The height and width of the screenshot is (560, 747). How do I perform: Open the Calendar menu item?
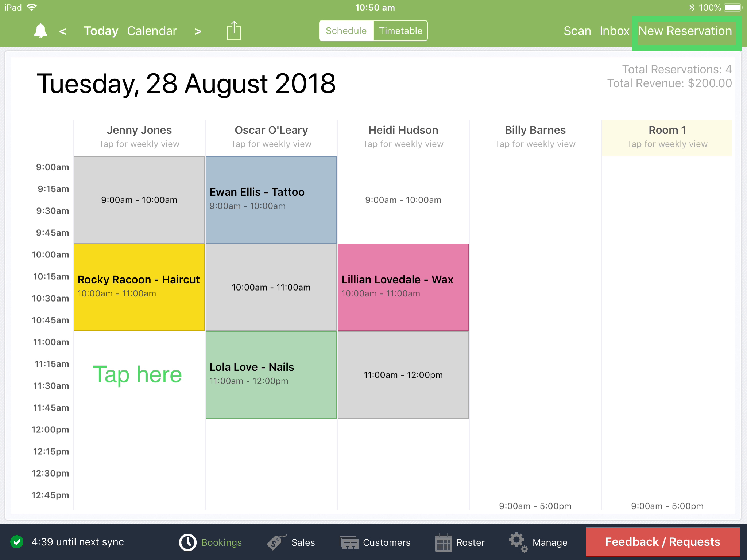pos(152,31)
